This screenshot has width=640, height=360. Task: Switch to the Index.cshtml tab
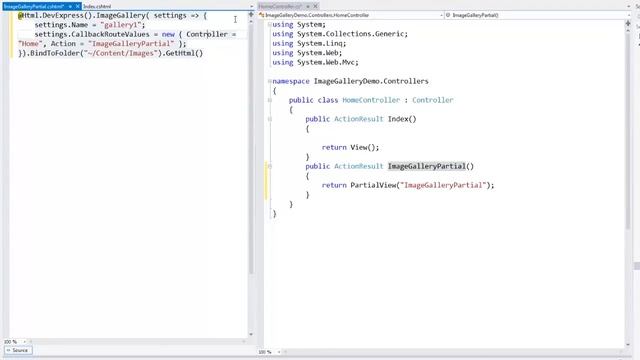coord(97,7)
